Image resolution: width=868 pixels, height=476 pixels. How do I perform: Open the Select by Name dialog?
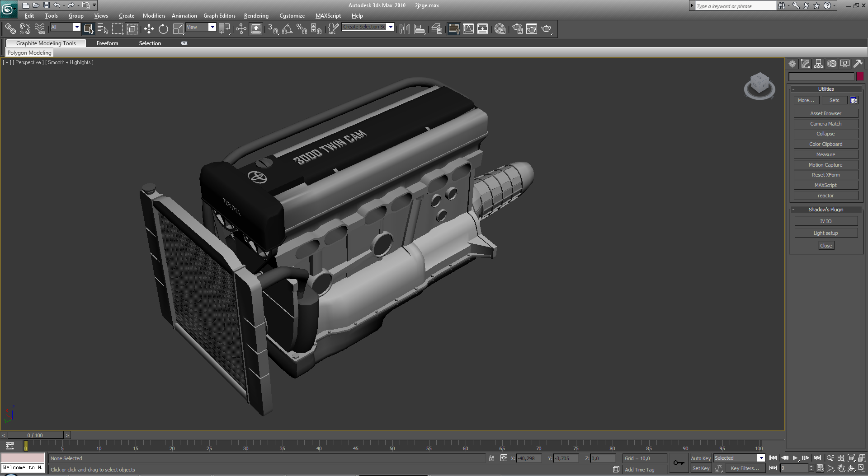coord(103,29)
